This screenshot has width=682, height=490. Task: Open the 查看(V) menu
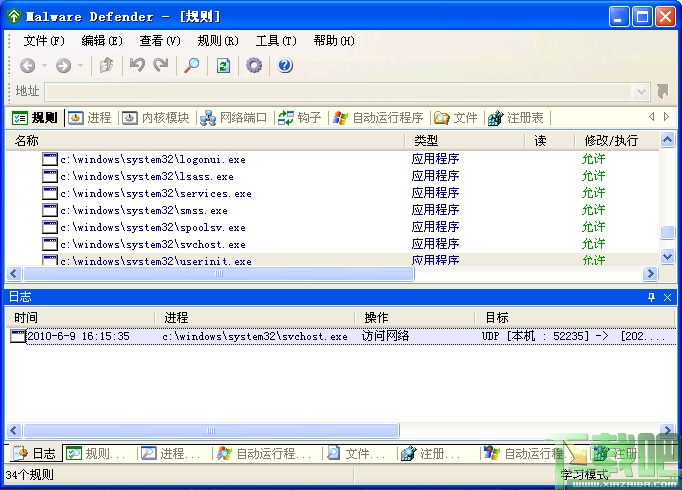tap(160, 41)
